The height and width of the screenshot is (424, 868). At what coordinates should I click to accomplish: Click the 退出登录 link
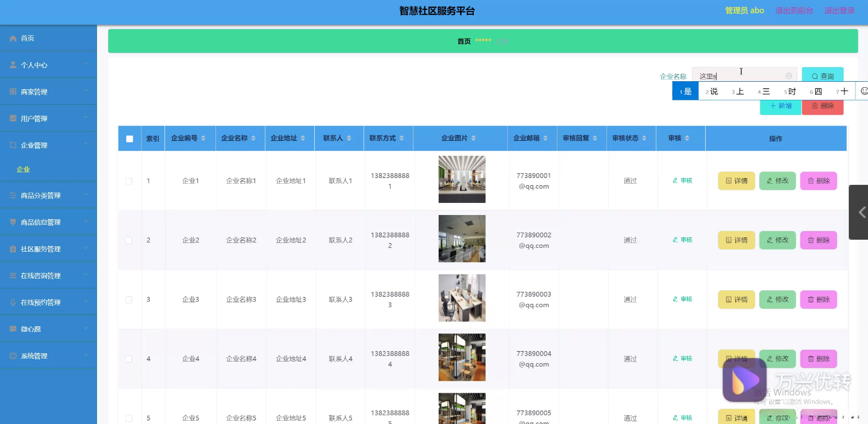[x=839, y=10]
